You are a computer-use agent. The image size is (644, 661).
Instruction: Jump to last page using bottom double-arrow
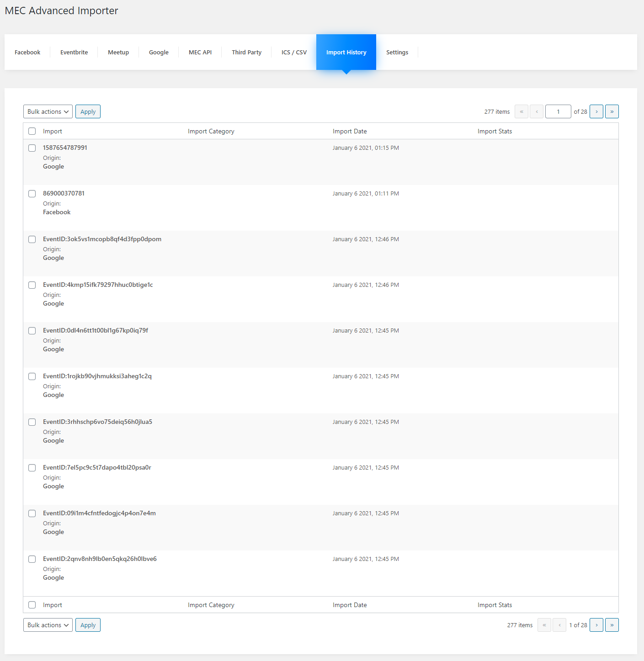[612, 625]
